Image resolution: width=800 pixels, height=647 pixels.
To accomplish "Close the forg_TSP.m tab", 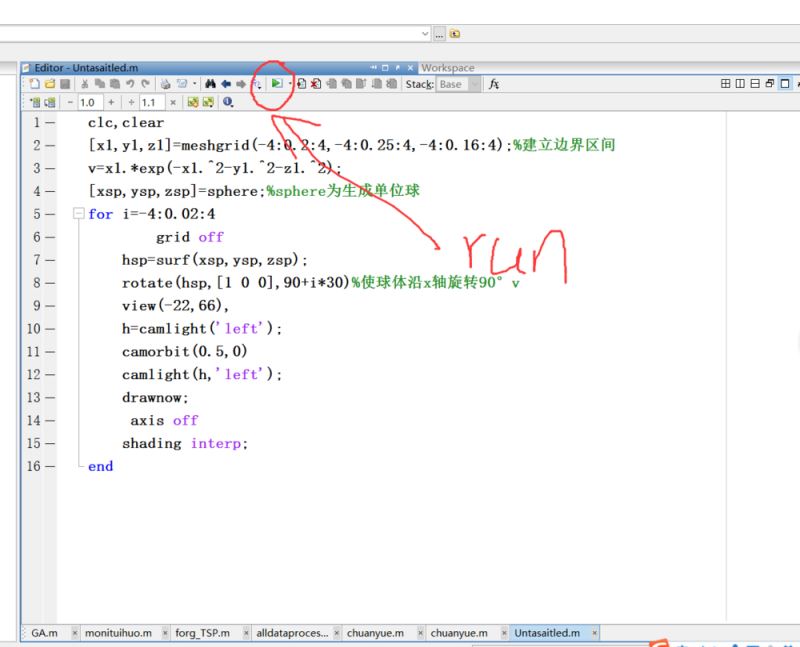I will 246,633.
